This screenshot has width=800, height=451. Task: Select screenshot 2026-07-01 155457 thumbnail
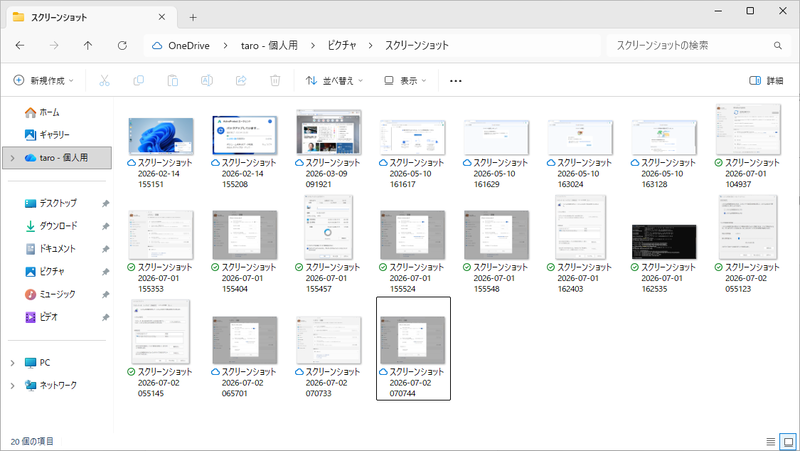pyautogui.click(x=329, y=227)
